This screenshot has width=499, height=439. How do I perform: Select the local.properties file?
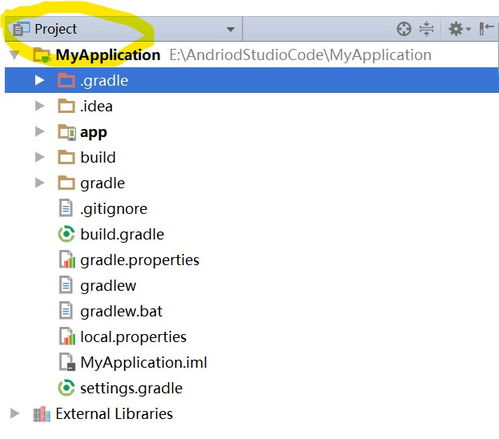point(133,337)
